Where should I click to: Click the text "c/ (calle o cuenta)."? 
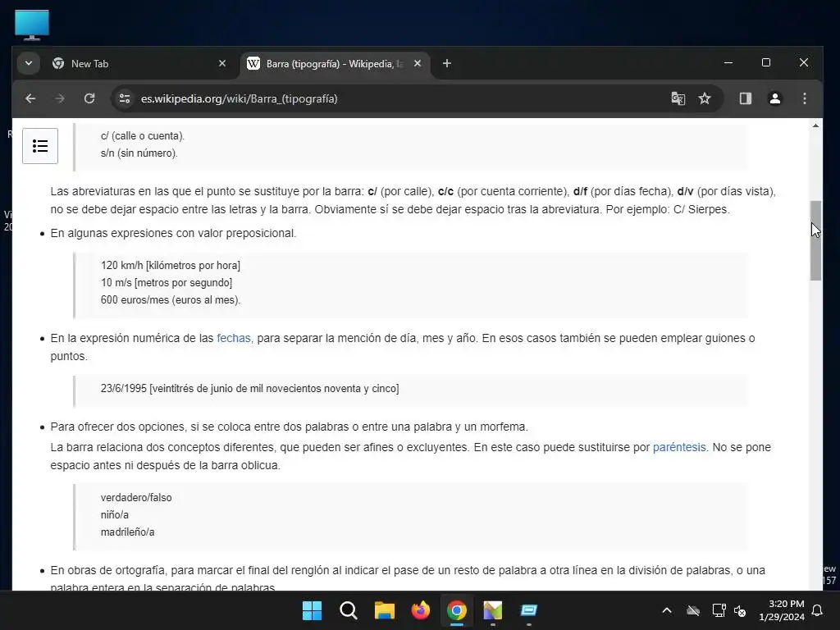point(143,136)
